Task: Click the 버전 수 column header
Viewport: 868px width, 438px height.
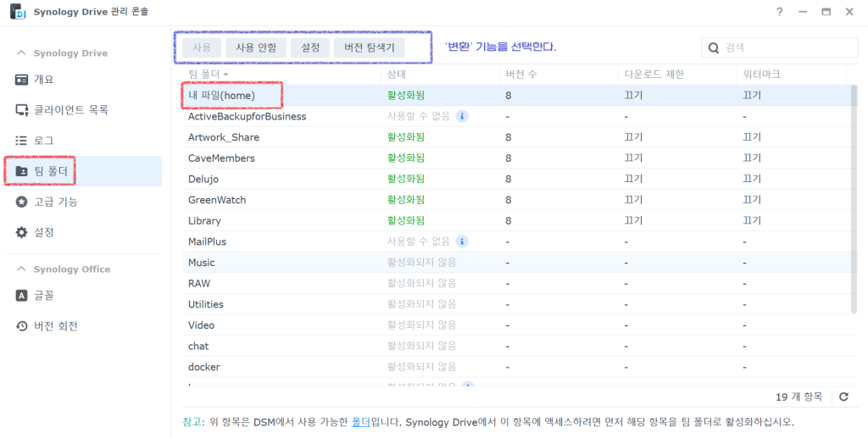Action: point(559,74)
